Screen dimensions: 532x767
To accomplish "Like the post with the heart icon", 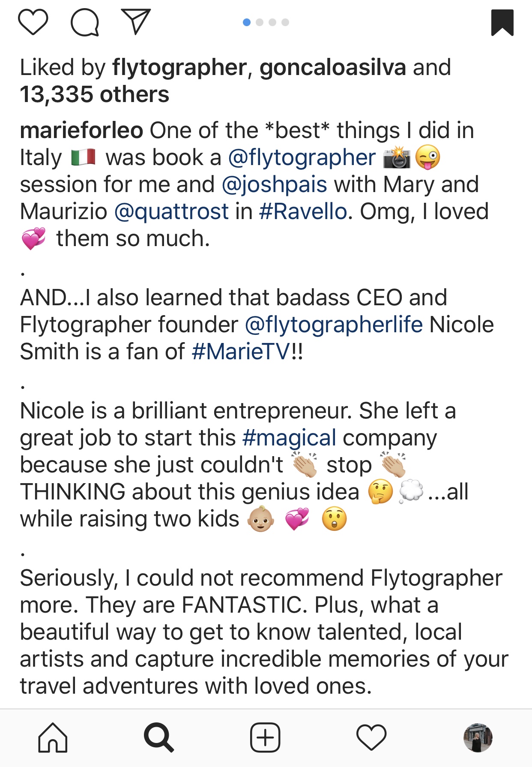I will pos(33,22).
